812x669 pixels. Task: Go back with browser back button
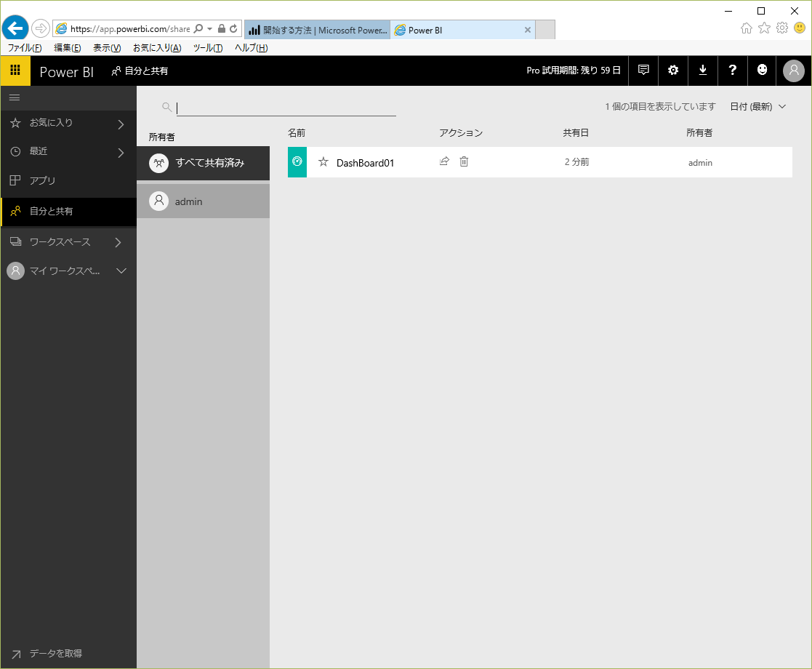15,28
